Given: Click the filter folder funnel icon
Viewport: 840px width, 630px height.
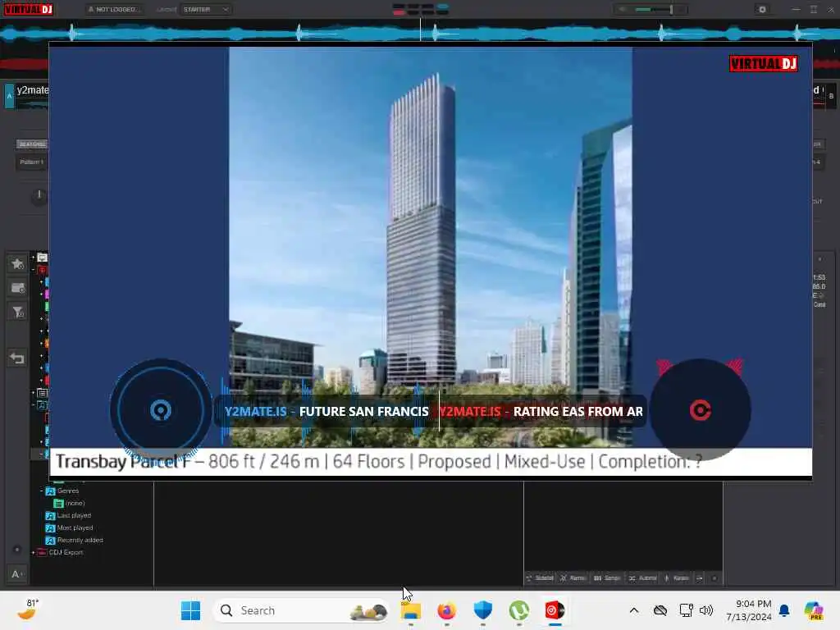Looking at the screenshot, I should coord(18,313).
